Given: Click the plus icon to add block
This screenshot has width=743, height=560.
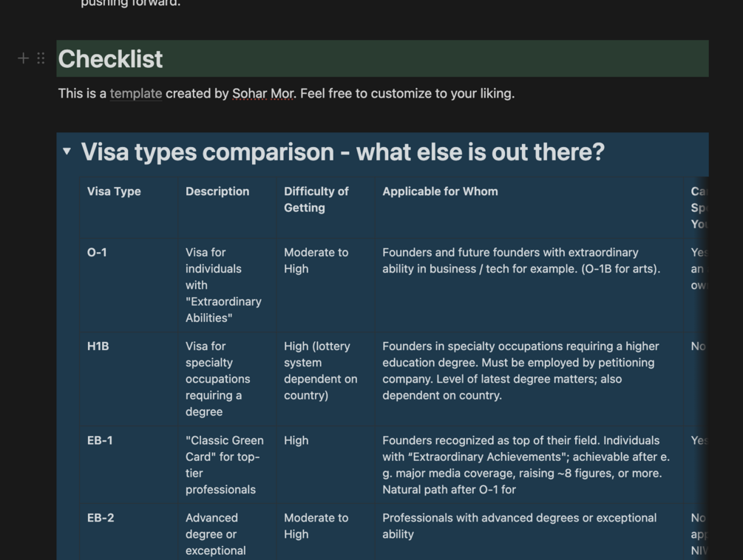Looking at the screenshot, I should 23,58.
